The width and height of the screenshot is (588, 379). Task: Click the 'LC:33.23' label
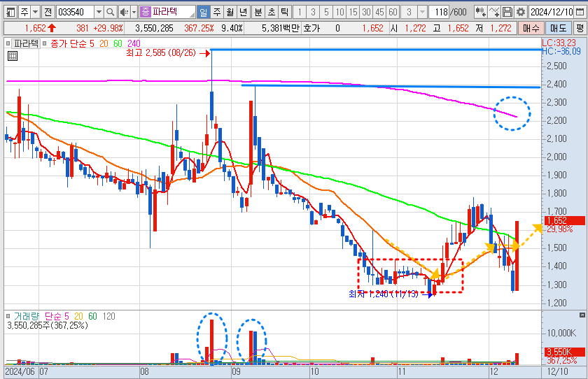coord(559,43)
